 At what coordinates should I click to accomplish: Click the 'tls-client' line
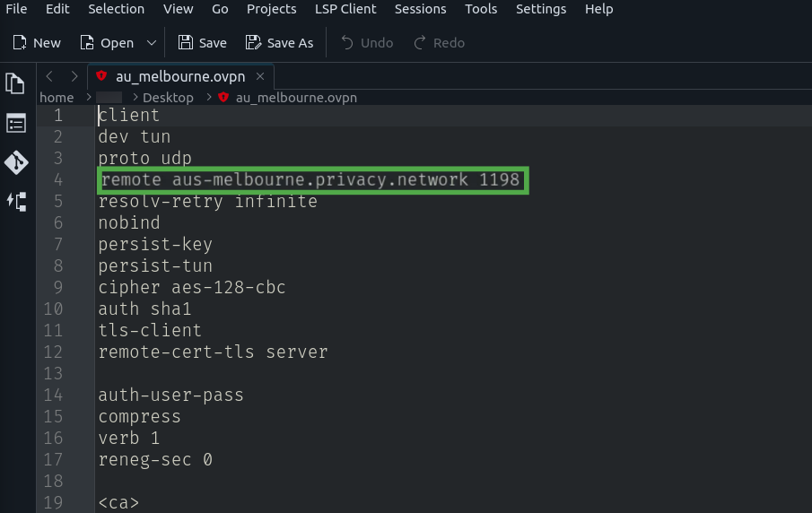pos(150,330)
